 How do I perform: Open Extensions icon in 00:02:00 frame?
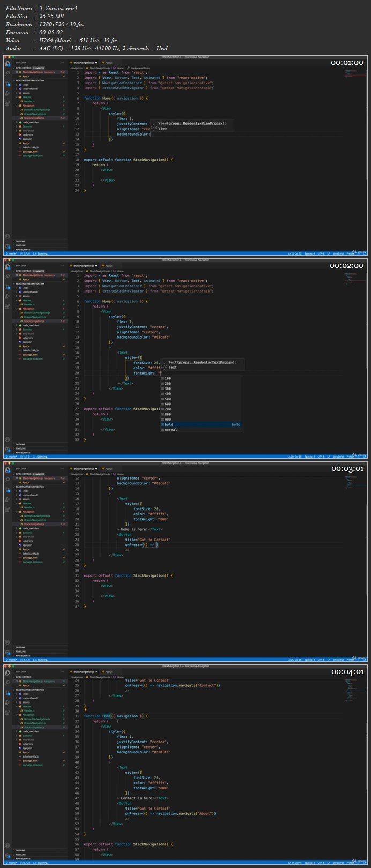8,306
